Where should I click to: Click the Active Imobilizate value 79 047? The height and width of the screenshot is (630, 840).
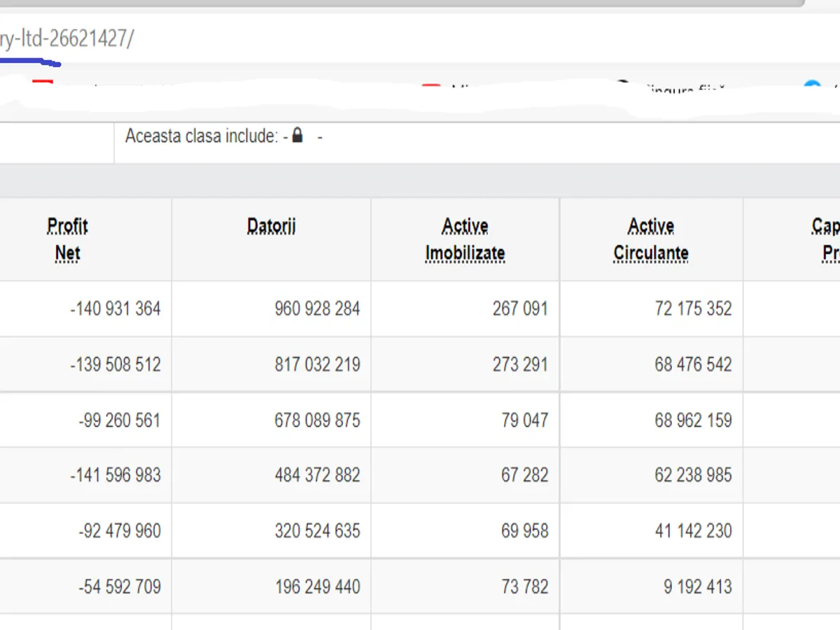(x=524, y=420)
